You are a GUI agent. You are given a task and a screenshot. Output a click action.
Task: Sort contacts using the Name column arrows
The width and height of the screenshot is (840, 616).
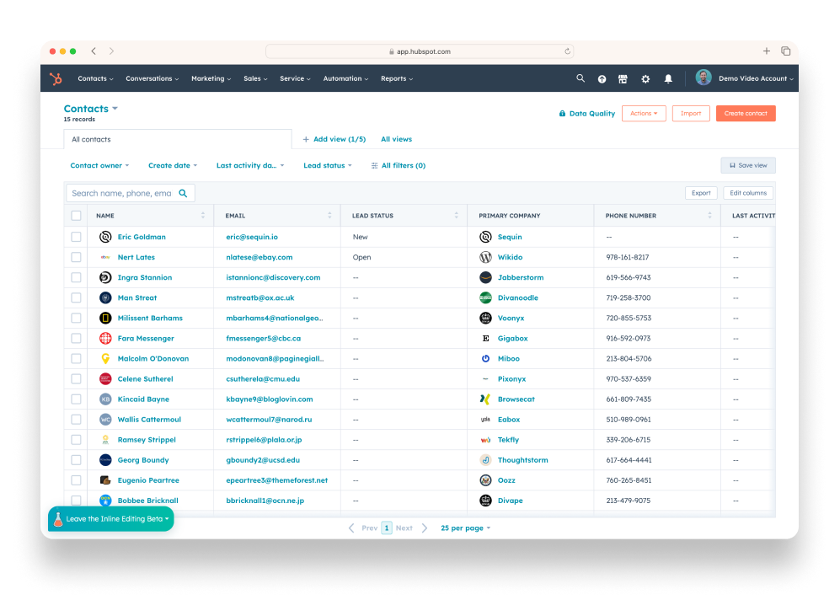coord(202,216)
